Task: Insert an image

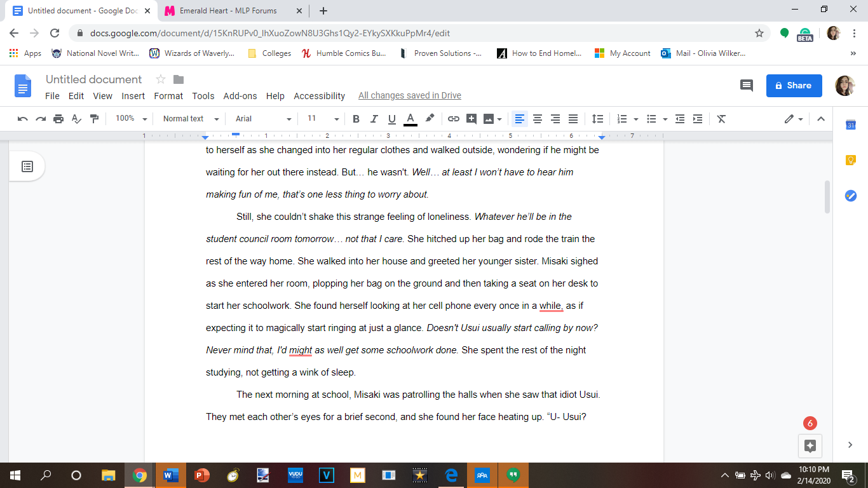Action: tap(489, 119)
